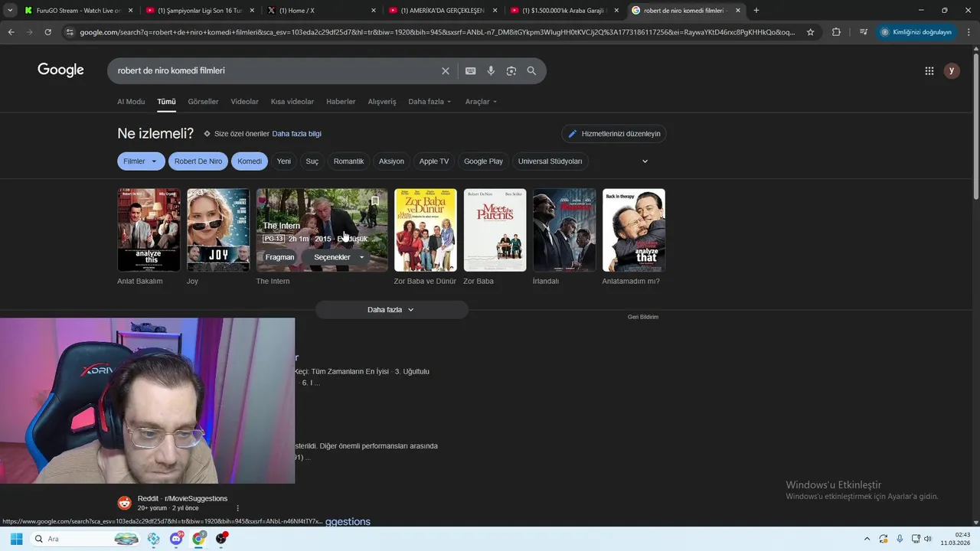Click the taskbar microphone icon
The image size is (980, 551).
[900, 539]
